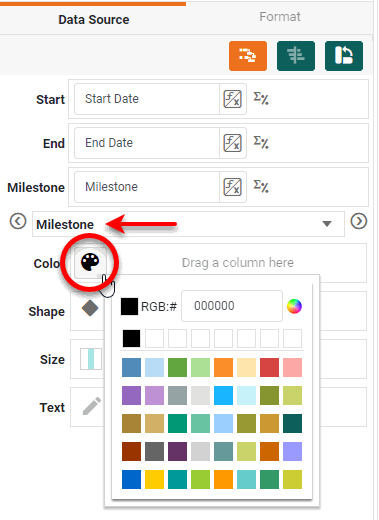Click the pencil Text edit icon
The image size is (379, 520).
pos(92,406)
